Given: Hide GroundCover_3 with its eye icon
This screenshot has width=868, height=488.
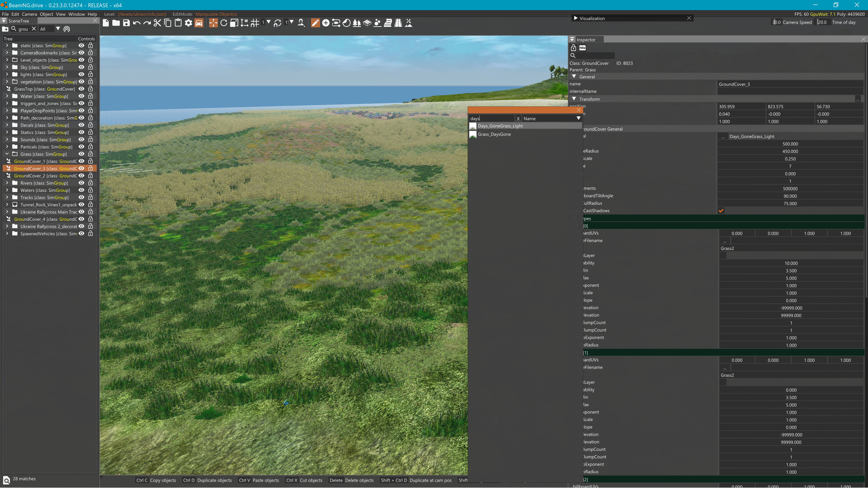Looking at the screenshot, I should [81, 168].
